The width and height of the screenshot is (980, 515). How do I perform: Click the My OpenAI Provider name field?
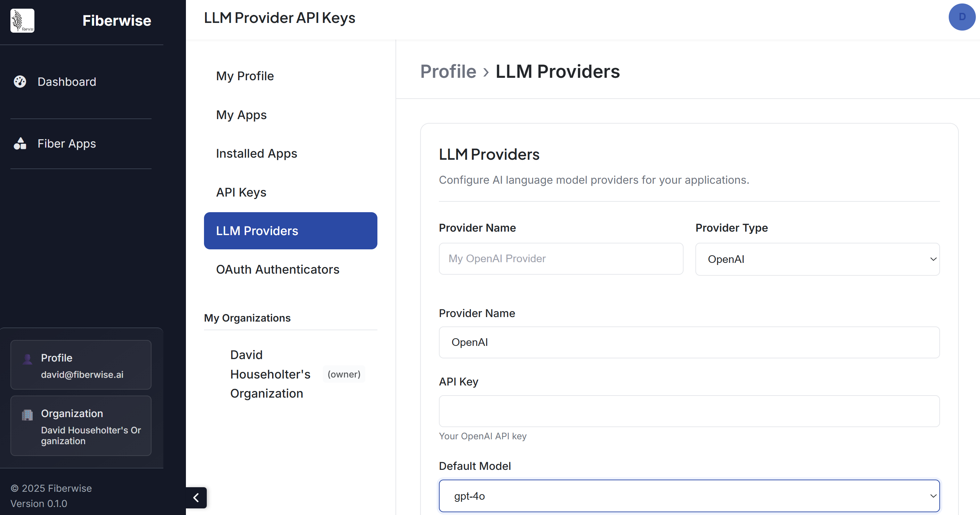coord(561,259)
